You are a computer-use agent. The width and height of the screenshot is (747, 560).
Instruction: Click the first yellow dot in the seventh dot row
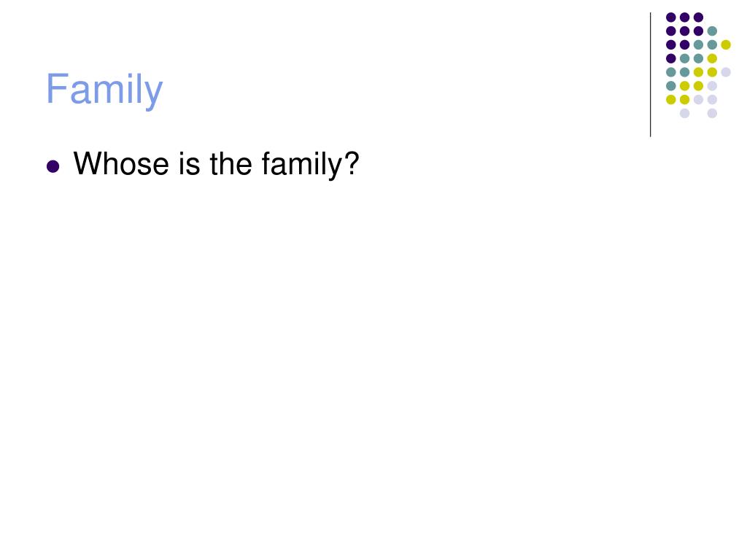(671, 99)
